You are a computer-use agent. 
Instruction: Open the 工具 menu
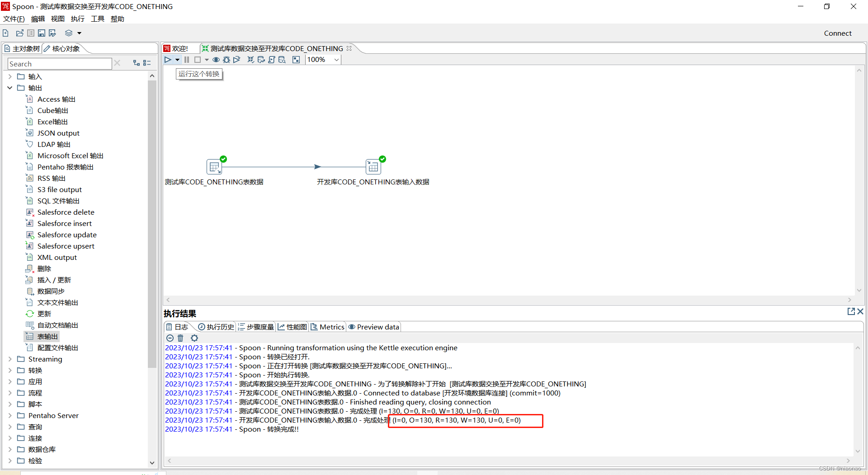98,19
